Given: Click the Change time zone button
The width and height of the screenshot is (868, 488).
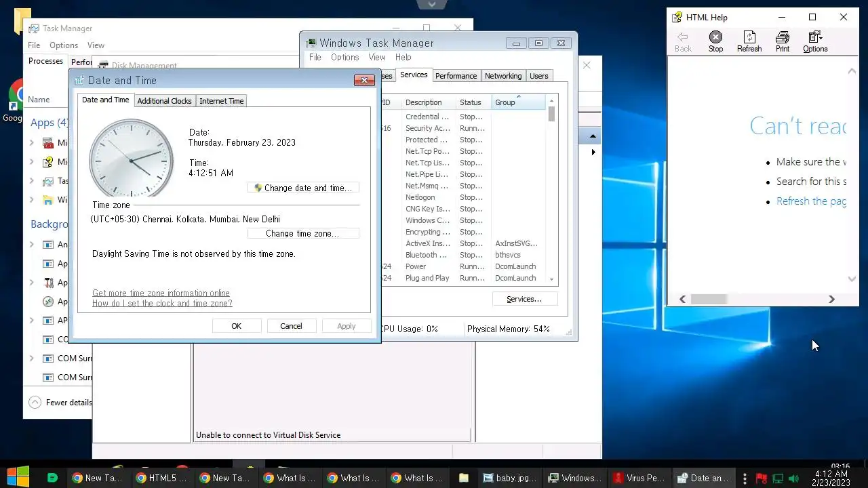Looking at the screenshot, I should pos(303,233).
